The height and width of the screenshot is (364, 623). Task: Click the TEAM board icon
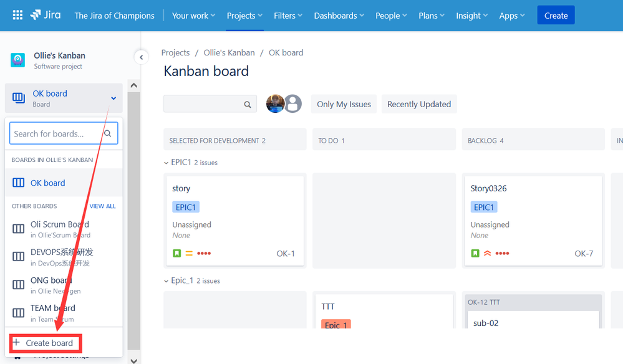pos(18,313)
